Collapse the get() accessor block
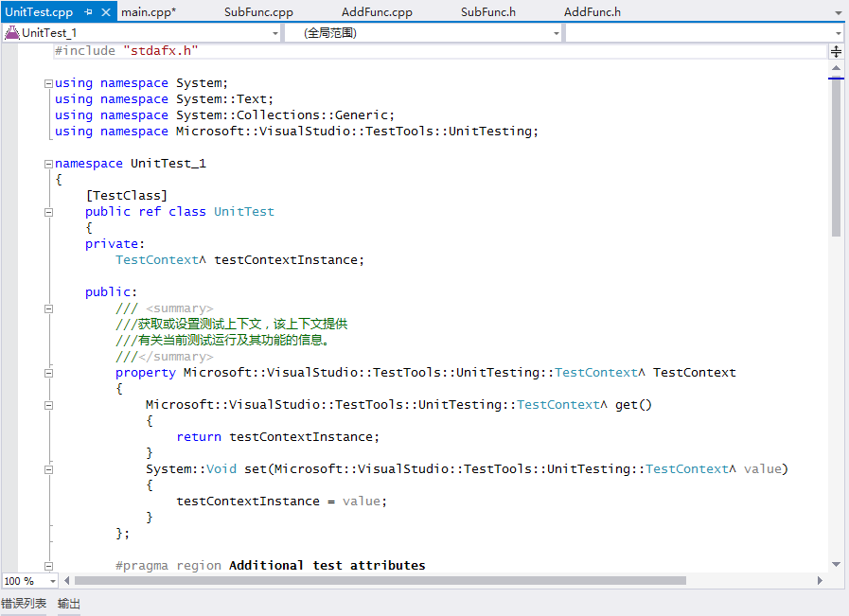The image size is (849, 616). point(48,405)
